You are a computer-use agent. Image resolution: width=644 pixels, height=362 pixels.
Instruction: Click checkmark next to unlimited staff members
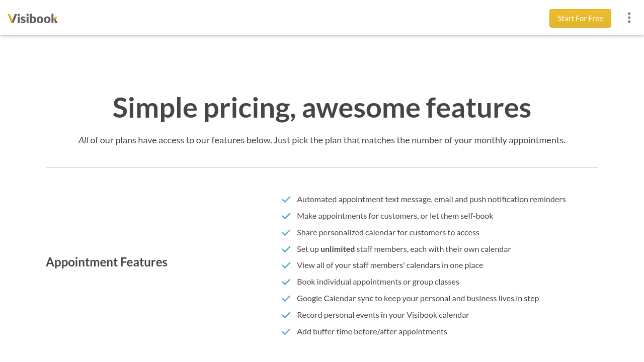point(286,249)
